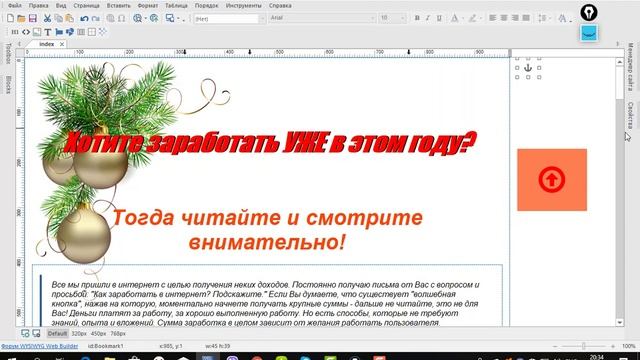Justify the text alignment

[526, 18]
